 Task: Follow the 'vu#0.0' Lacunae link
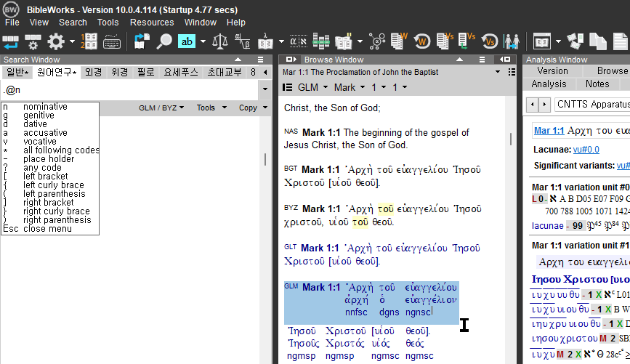(586, 150)
